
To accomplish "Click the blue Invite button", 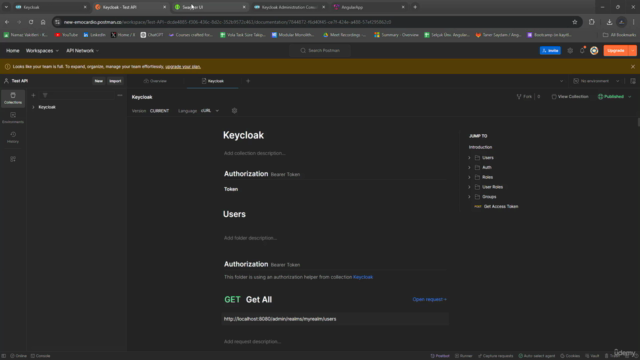I will click(x=550, y=51).
